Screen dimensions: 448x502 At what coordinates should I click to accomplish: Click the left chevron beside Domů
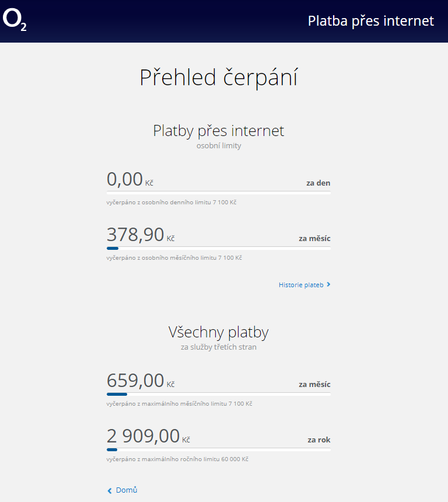109,490
